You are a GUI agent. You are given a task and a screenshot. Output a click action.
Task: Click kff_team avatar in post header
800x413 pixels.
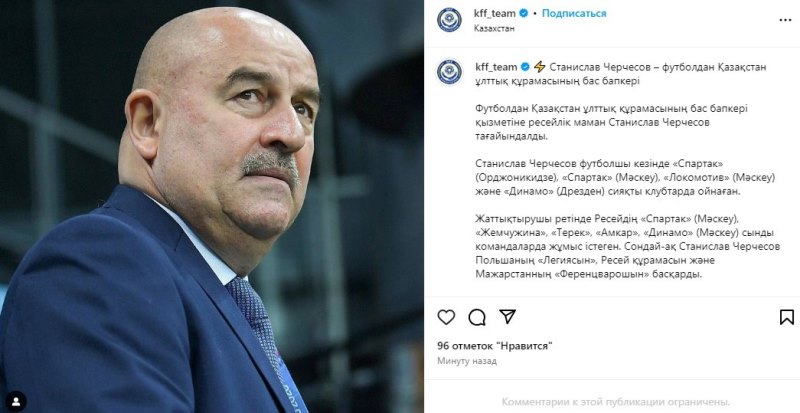tap(449, 20)
